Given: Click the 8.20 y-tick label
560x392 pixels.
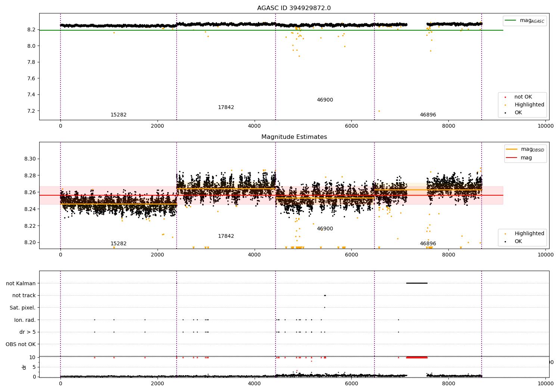Looking at the screenshot, I should [30, 243].
